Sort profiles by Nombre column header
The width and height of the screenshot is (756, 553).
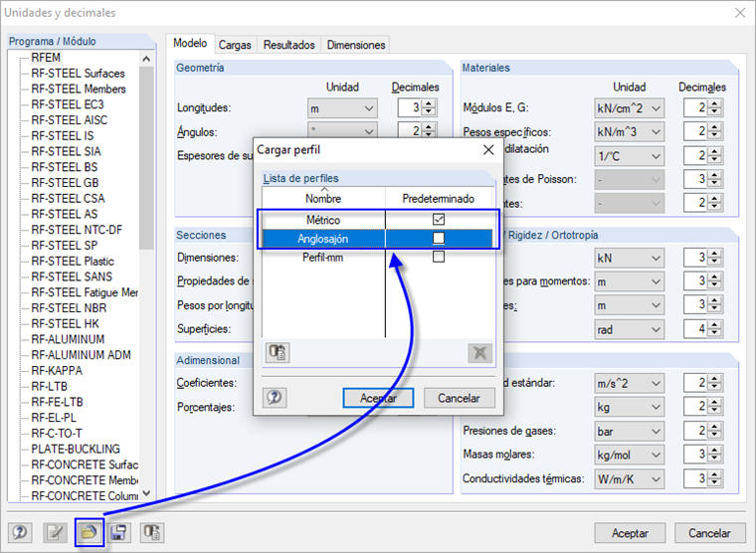[323, 198]
